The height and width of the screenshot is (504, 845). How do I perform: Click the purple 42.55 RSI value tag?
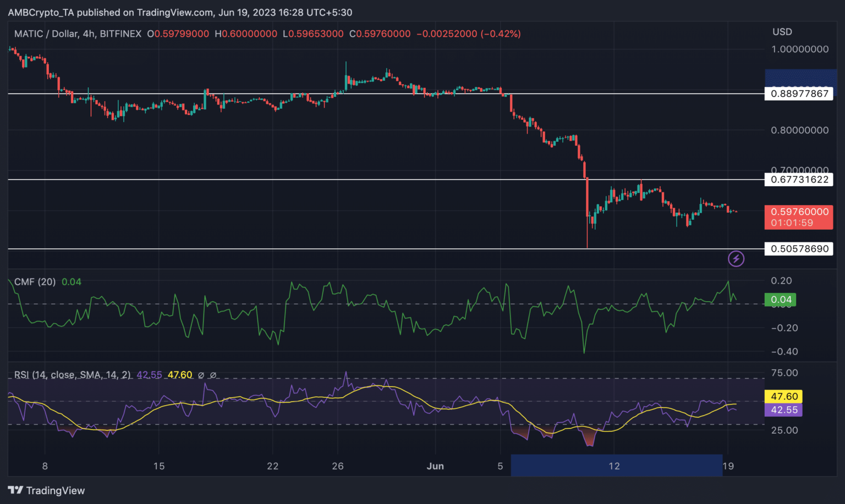coord(783,410)
